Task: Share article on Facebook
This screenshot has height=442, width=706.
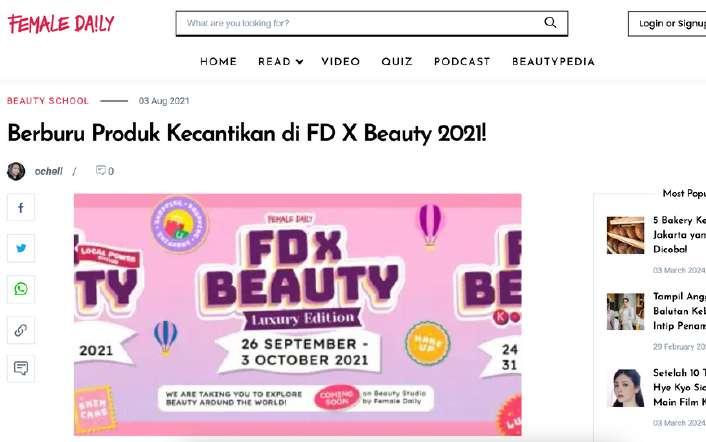Action: (x=21, y=207)
